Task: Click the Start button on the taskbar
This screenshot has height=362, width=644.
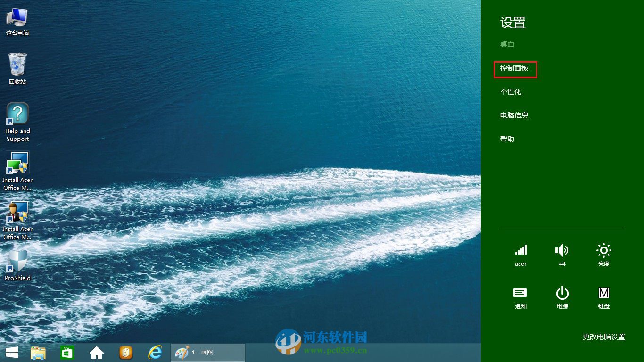Action: 11,352
